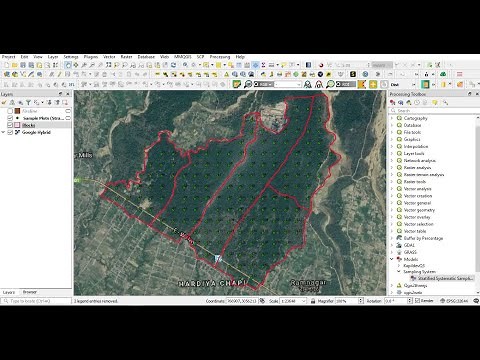Open the MMQGIS menu

click(183, 57)
